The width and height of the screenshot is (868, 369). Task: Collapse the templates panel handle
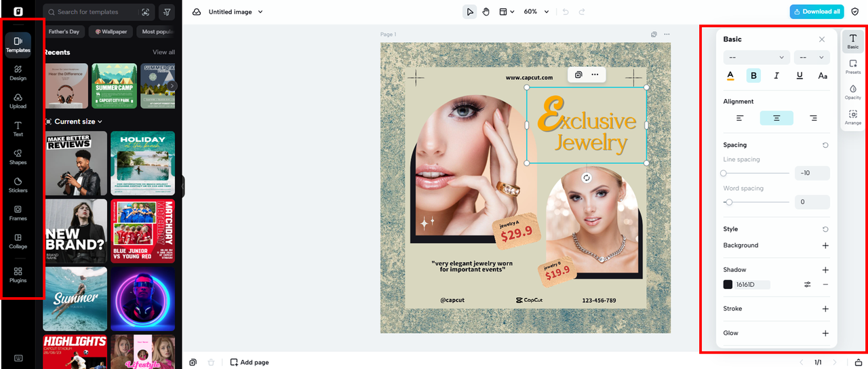[x=182, y=187]
